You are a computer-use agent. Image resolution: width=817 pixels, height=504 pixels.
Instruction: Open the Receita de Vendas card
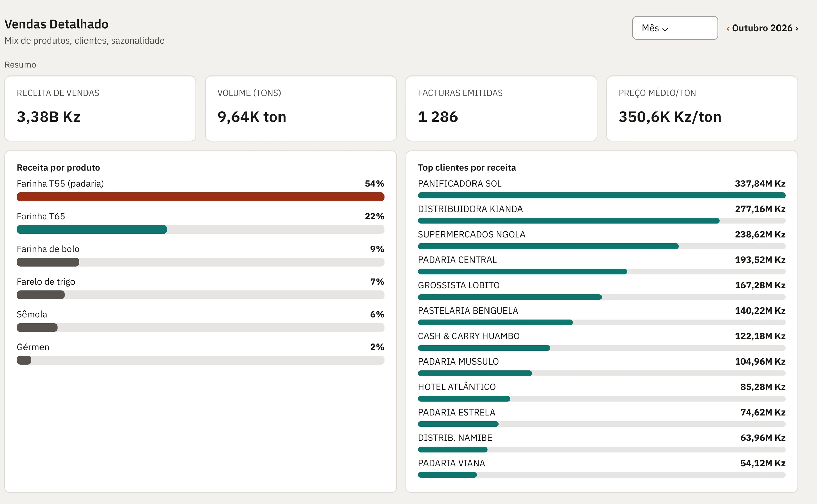point(100,108)
